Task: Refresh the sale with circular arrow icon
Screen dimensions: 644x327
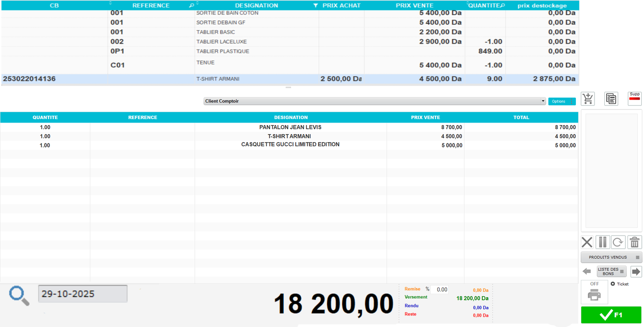Action: pyautogui.click(x=618, y=242)
